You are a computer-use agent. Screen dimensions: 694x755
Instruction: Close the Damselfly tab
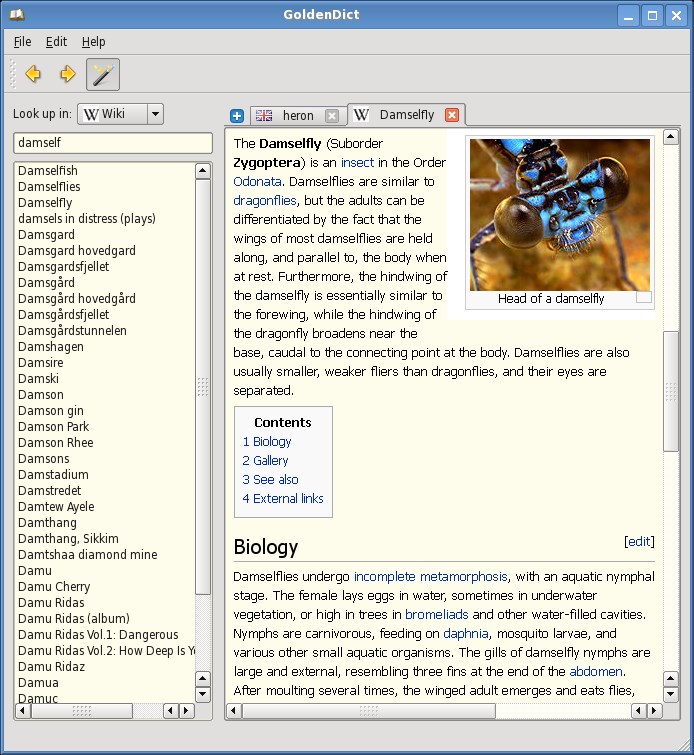(x=452, y=115)
